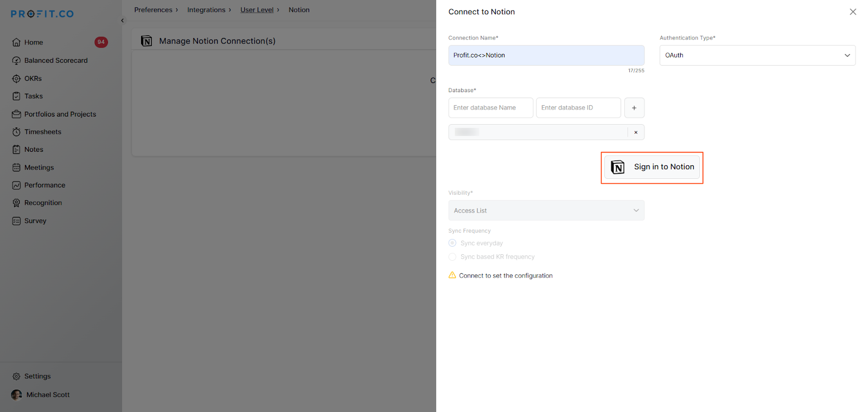Click User Level breadcrumb link
This screenshot has height=412, width=868.
point(257,10)
